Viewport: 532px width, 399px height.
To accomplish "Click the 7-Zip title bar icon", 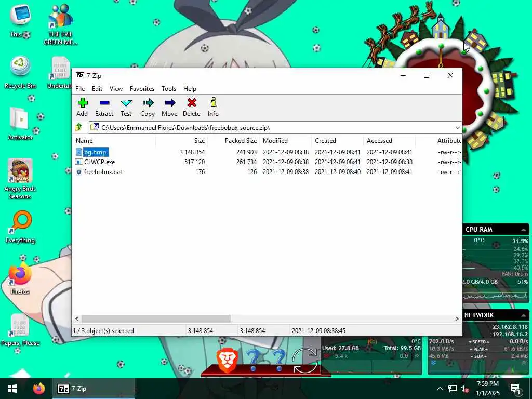I will click(80, 75).
